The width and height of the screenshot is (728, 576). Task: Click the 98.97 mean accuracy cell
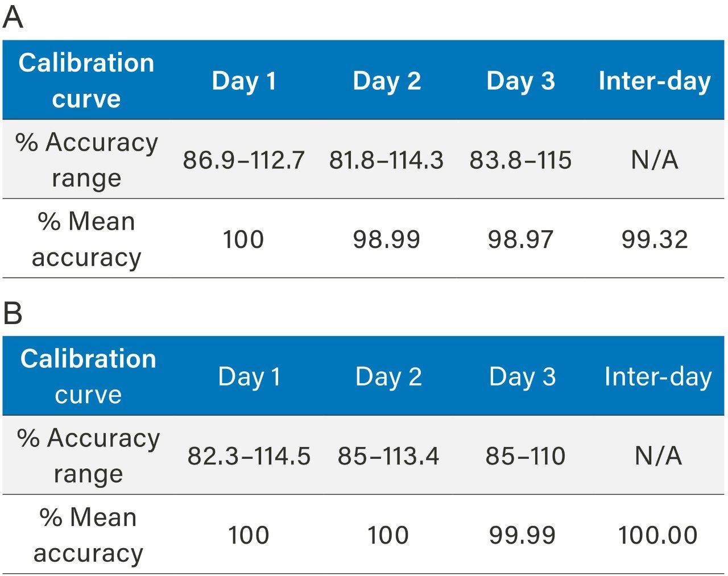[x=520, y=239]
